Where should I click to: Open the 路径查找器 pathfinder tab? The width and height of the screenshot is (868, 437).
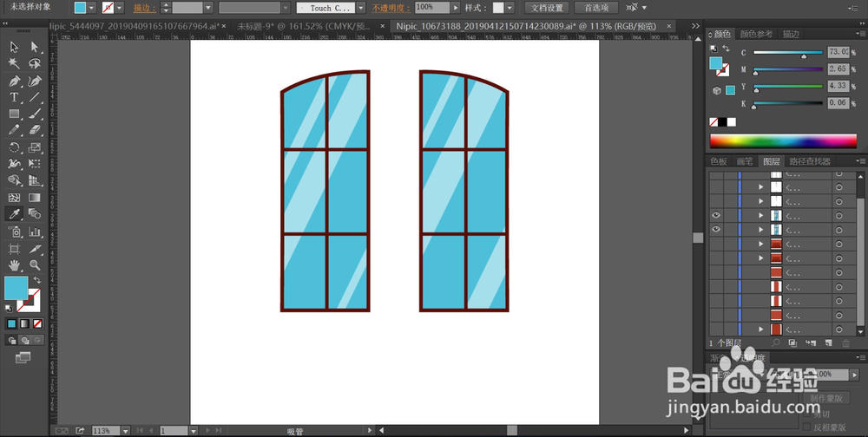point(809,161)
